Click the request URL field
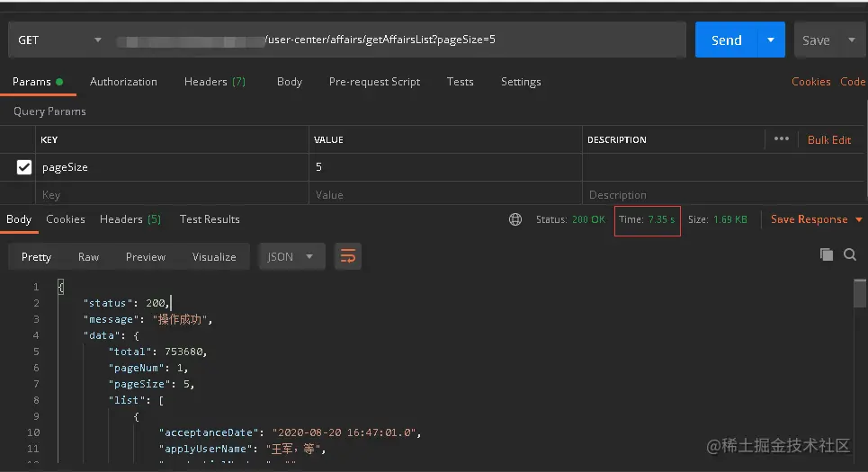 tap(398, 40)
